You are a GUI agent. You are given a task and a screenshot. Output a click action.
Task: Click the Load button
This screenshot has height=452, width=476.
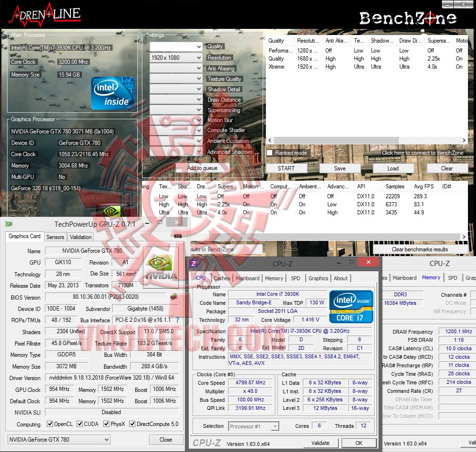pos(393,168)
